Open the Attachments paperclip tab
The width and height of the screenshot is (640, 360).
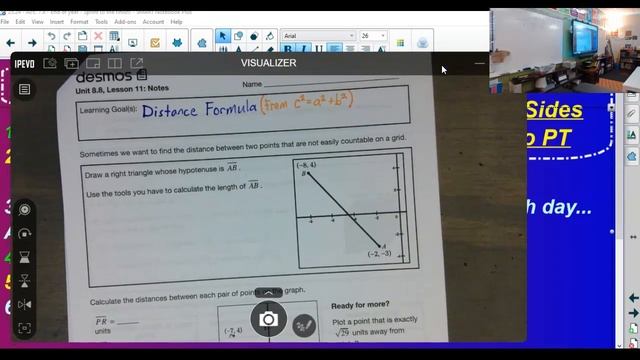pos(632,113)
